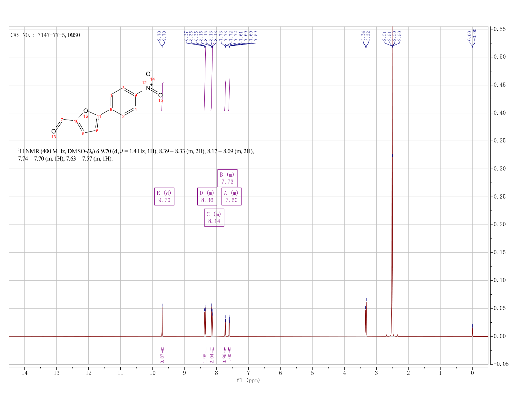Click the y-axis tick label 0.50
This screenshot has width=532, height=411.
pyautogui.click(x=499, y=57)
